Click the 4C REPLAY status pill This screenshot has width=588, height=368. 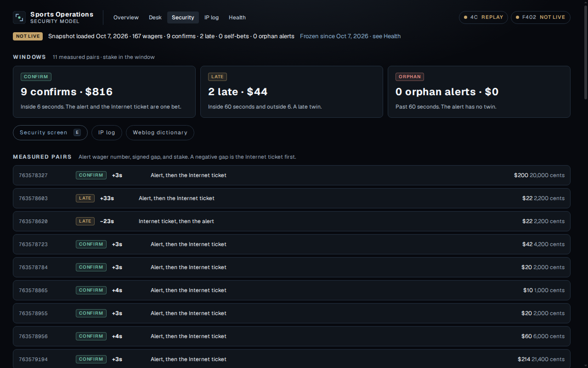pos(483,17)
